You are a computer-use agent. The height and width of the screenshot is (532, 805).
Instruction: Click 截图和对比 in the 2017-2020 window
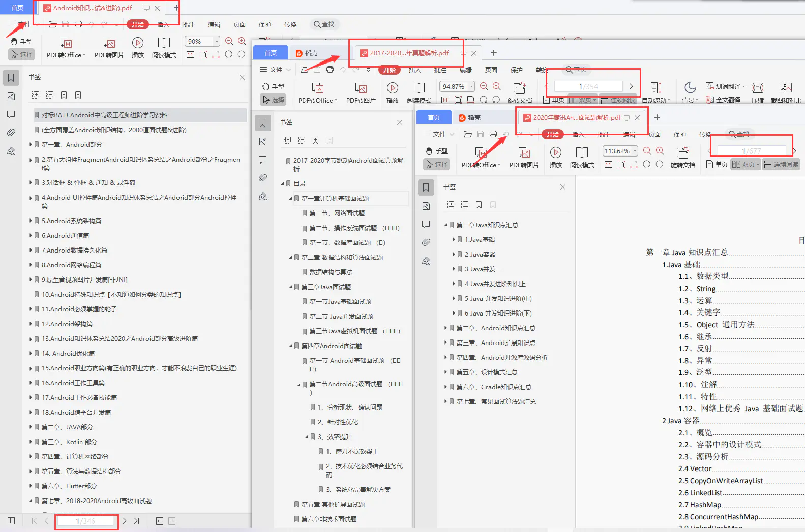(x=786, y=93)
